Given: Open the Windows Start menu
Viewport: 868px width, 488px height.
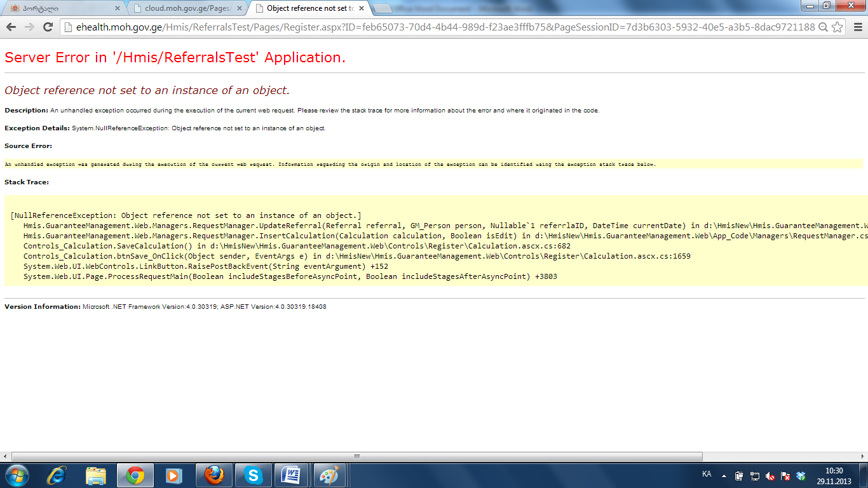Looking at the screenshot, I should [16, 475].
